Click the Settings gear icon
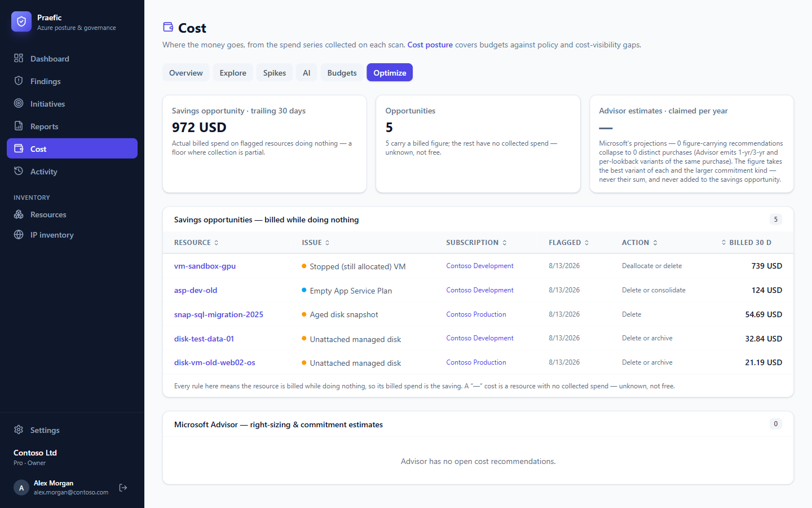This screenshot has height=508, width=812. pyautogui.click(x=19, y=430)
